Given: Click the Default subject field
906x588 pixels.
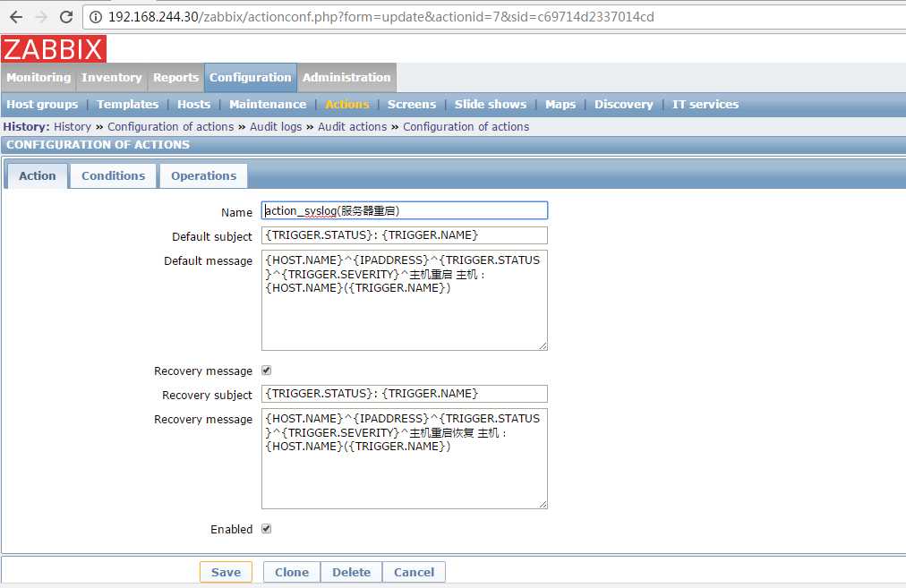Looking at the screenshot, I should pos(405,235).
